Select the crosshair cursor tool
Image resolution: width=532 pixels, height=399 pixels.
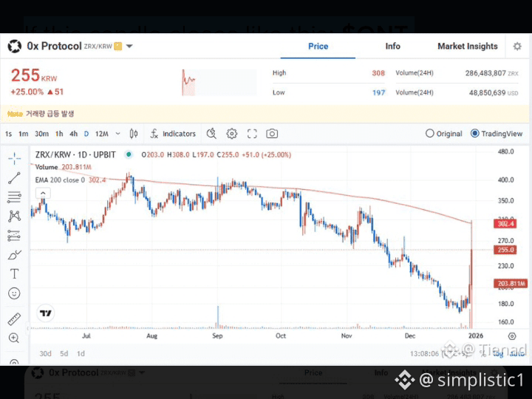coord(14,158)
